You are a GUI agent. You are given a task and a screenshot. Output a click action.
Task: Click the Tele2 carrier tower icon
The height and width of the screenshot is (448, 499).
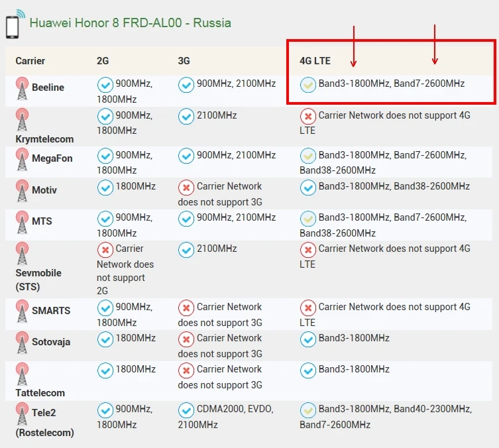[22, 414]
